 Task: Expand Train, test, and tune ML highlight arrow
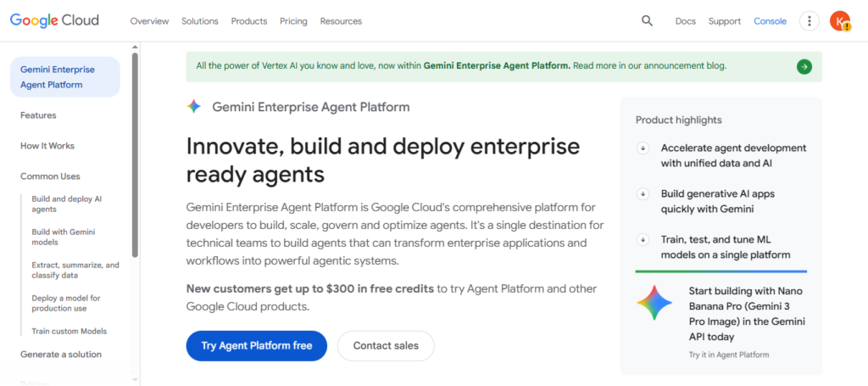[x=643, y=240]
